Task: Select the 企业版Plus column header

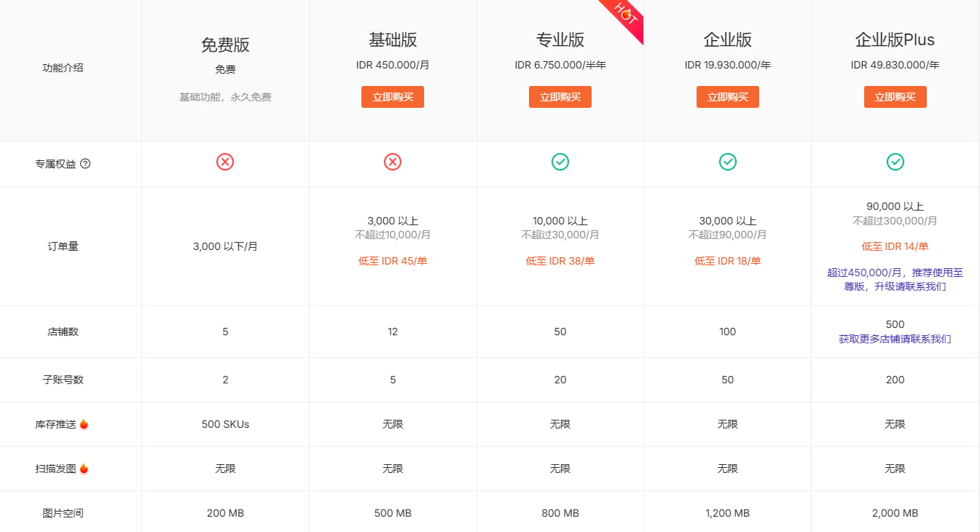Action: pyautogui.click(x=895, y=40)
